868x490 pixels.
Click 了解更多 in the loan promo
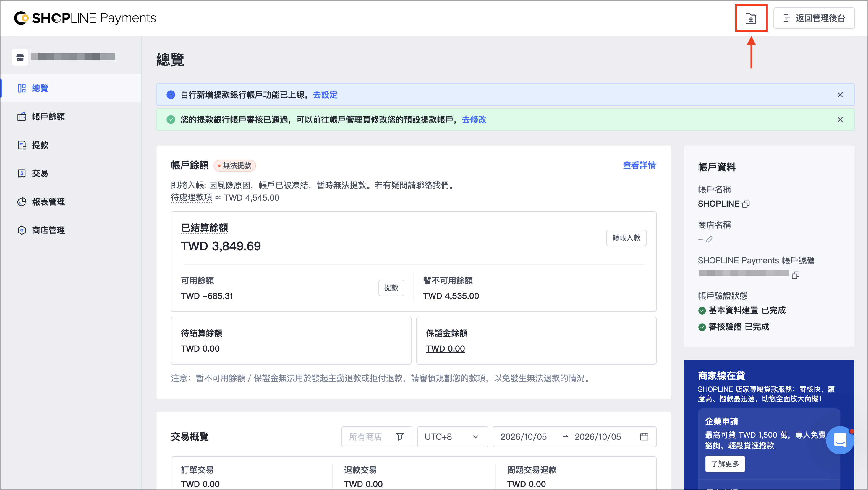725,464
